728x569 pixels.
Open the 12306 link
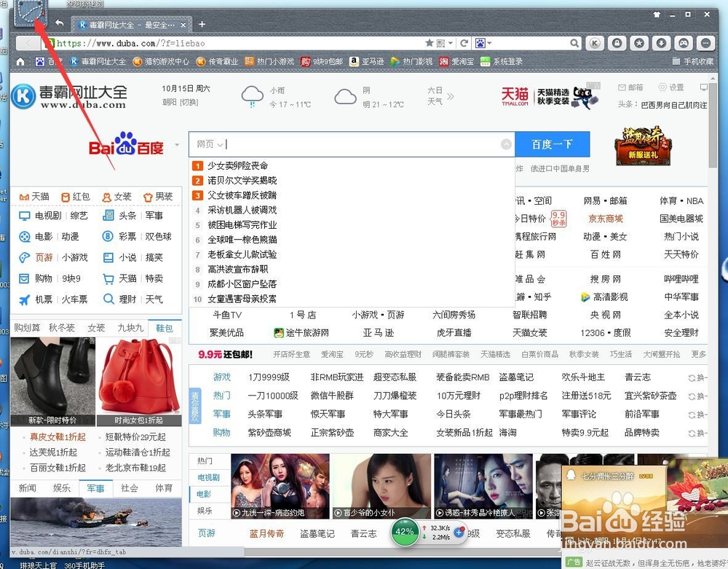point(593,333)
